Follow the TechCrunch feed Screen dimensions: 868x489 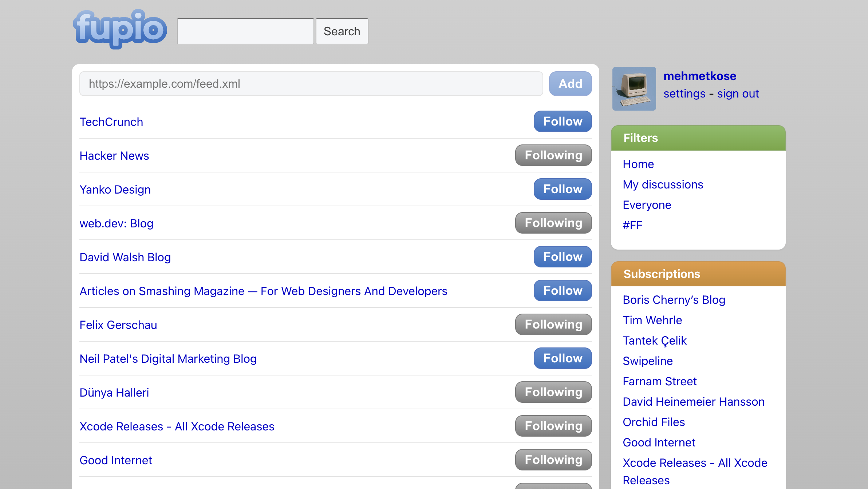[x=563, y=122]
